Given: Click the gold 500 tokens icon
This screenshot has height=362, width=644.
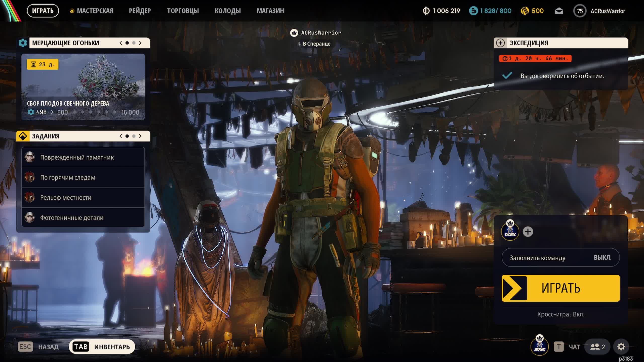Looking at the screenshot, I should coord(525,11).
